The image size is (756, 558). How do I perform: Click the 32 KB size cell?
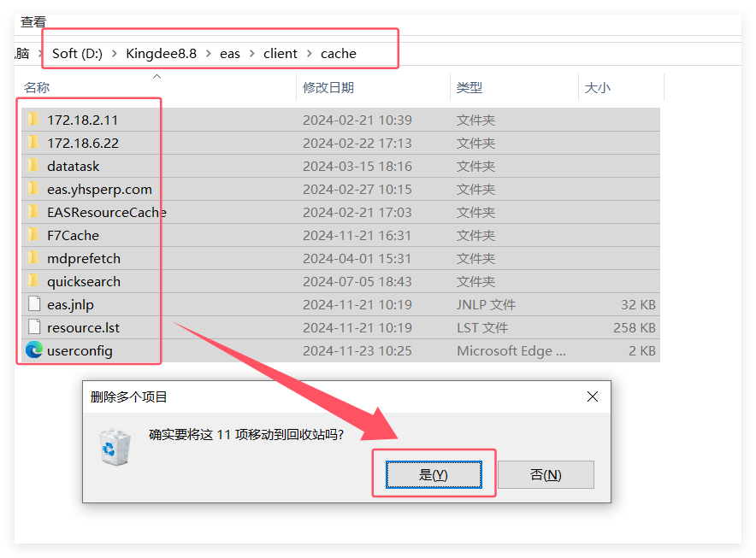coord(638,304)
